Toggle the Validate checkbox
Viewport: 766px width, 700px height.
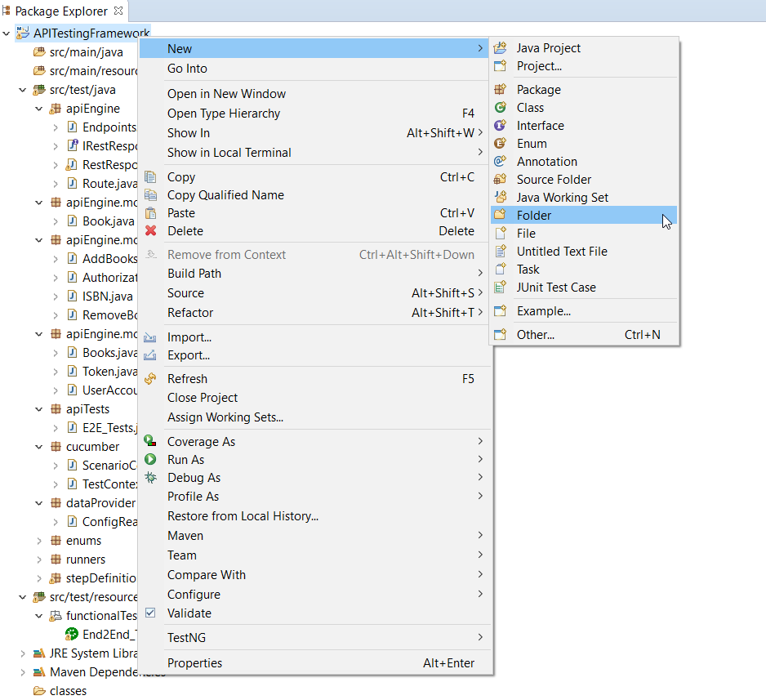click(x=150, y=613)
